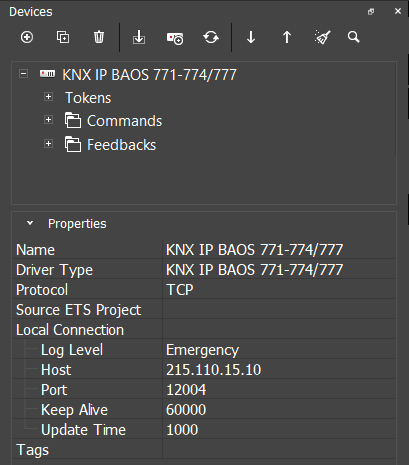The width and height of the screenshot is (409, 465).
Task: Click the move up arrow icon
Action: tap(287, 37)
